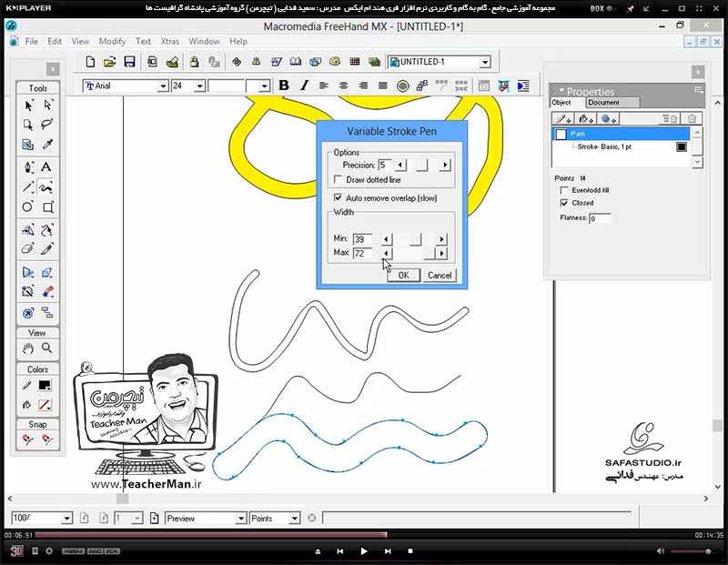
Task: Click OK in Variable Stroke Pen dialog
Action: click(x=403, y=276)
